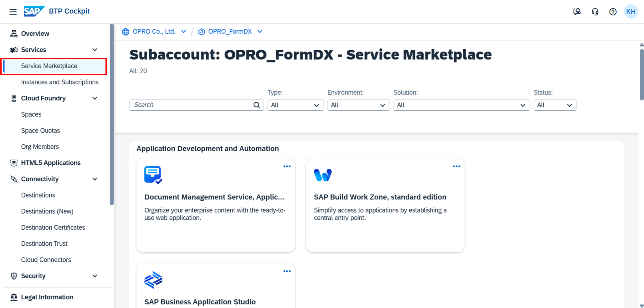Open Document Management Service card options menu
This screenshot has height=308, width=644.
pyautogui.click(x=287, y=166)
